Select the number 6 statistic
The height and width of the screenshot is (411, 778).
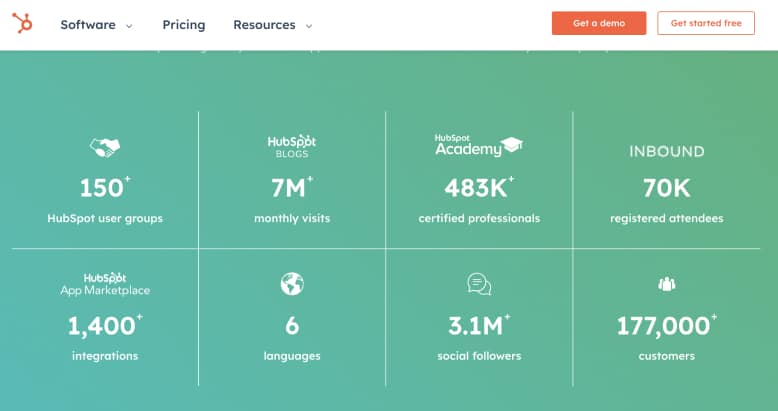coord(292,326)
